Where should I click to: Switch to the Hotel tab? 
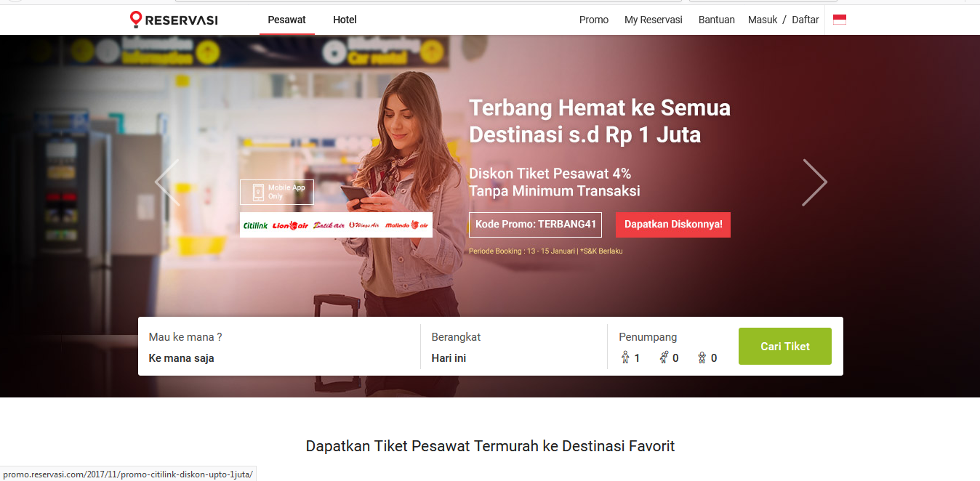pos(345,20)
